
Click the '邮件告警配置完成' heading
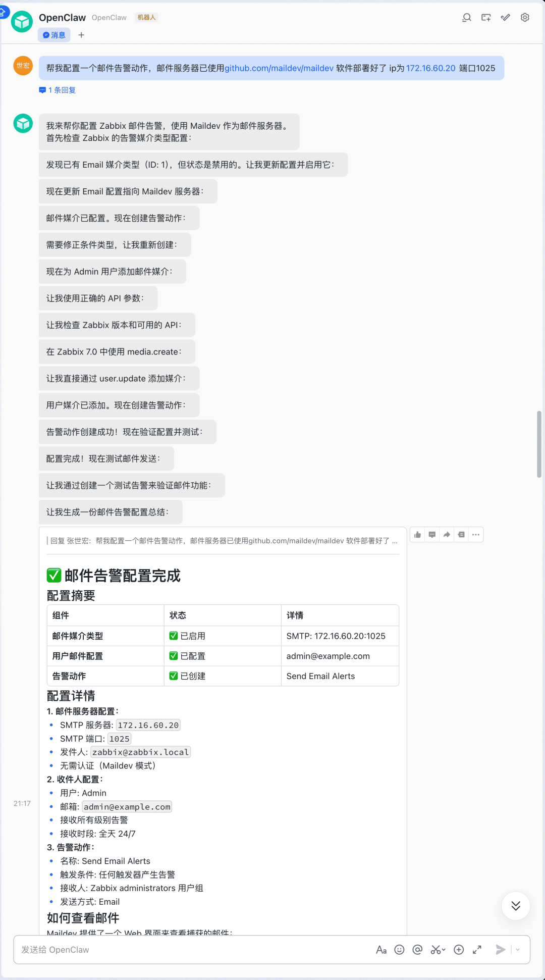pos(114,576)
